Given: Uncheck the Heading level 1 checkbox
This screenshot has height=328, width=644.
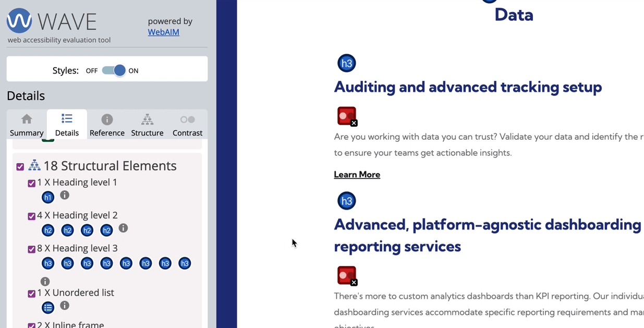Looking at the screenshot, I should (31, 184).
